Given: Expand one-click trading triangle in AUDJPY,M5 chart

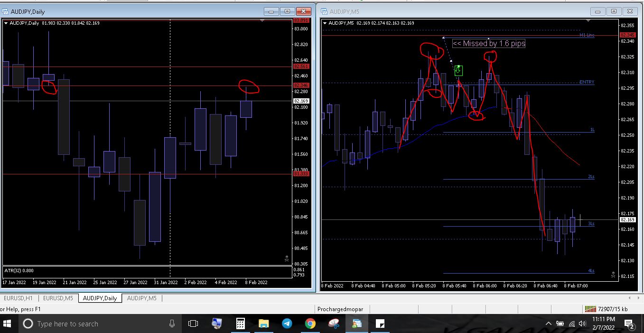Looking at the screenshot, I should (x=325, y=23).
